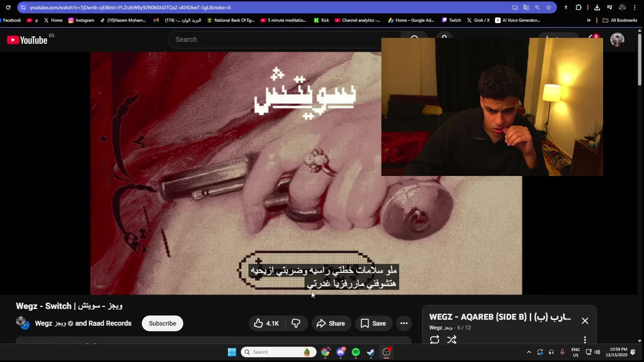The height and width of the screenshot is (362, 644).
Task: Open Chrome profile avatar in toolbar
Action: tap(622, 8)
